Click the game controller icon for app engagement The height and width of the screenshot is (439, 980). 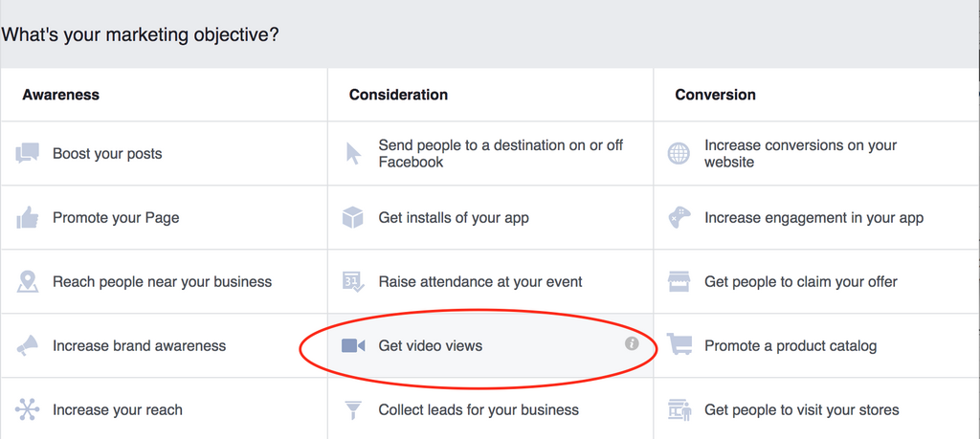point(679,217)
